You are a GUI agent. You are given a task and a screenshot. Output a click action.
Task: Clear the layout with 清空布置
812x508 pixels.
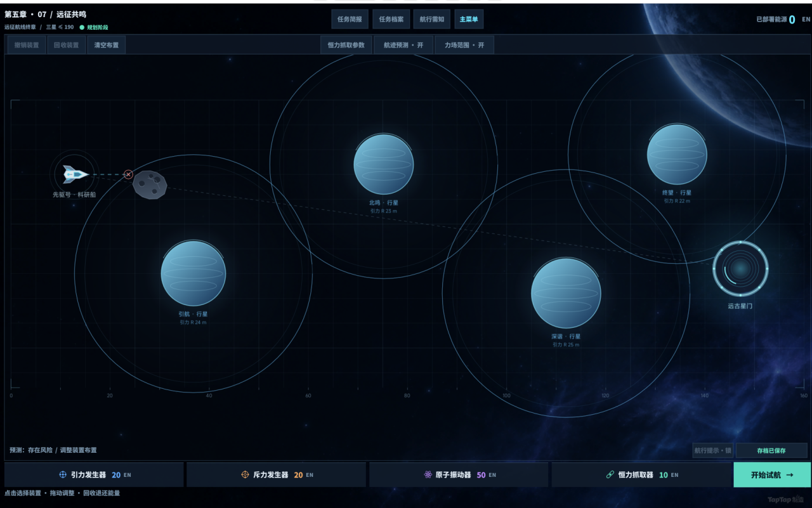point(107,45)
